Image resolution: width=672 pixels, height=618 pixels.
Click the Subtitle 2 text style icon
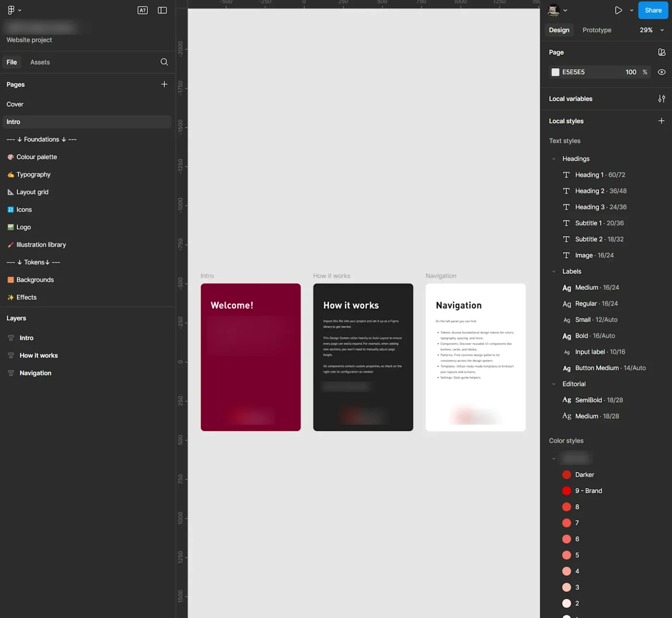click(x=566, y=239)
